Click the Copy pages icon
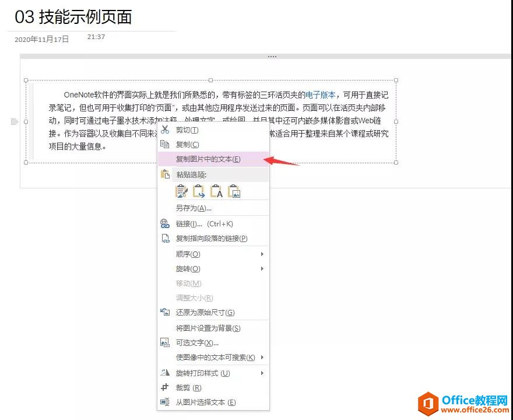The width and height of the screenshot is (513, 420). click(164, 144)
